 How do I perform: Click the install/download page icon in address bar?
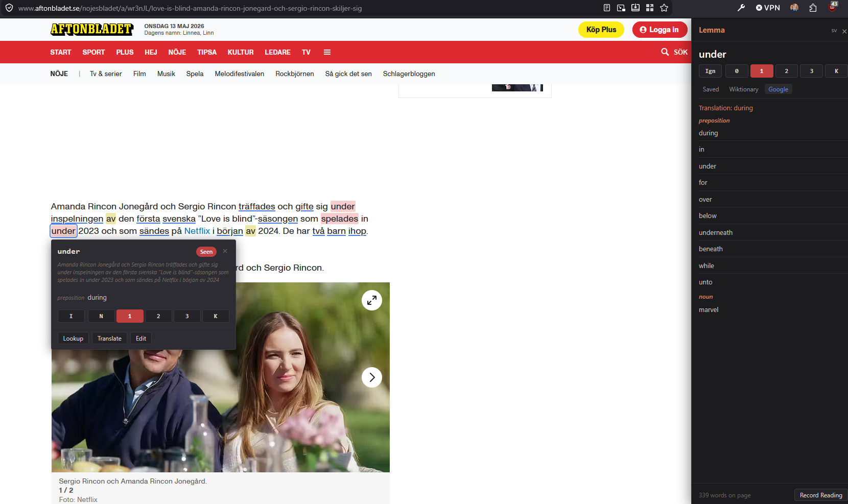635,8
